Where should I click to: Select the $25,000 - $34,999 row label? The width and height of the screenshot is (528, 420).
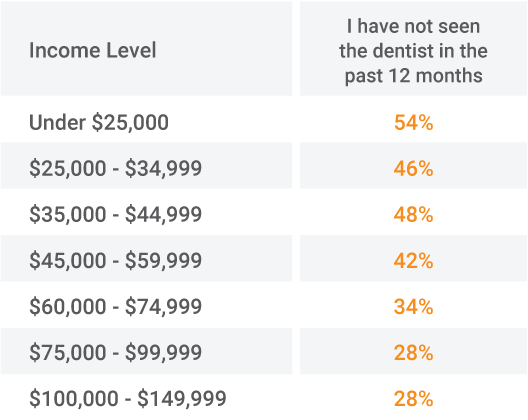tap(116, 168)
